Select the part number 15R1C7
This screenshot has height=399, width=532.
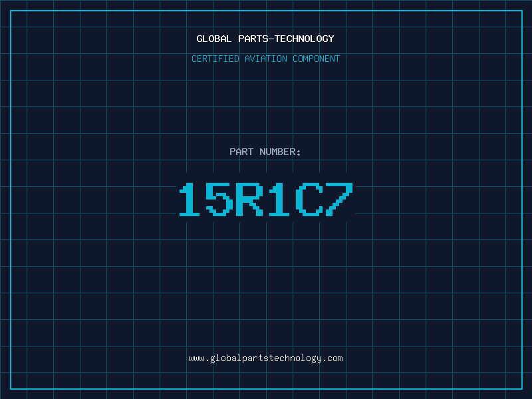tap(266, 199)
